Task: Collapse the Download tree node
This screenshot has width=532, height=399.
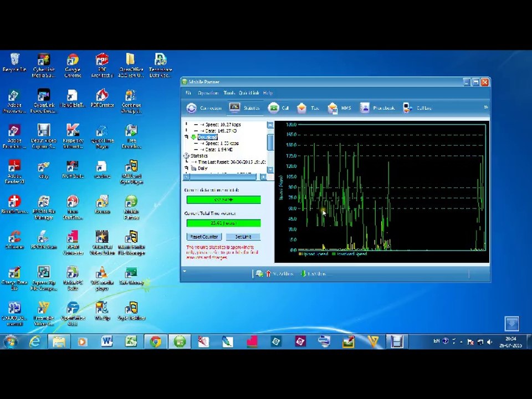Action: 186,137
